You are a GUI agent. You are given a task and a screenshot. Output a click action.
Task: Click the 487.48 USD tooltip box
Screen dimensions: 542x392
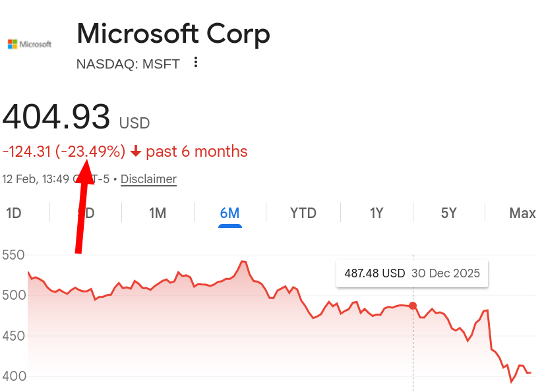pyautogui.click(x=411, y=273)
